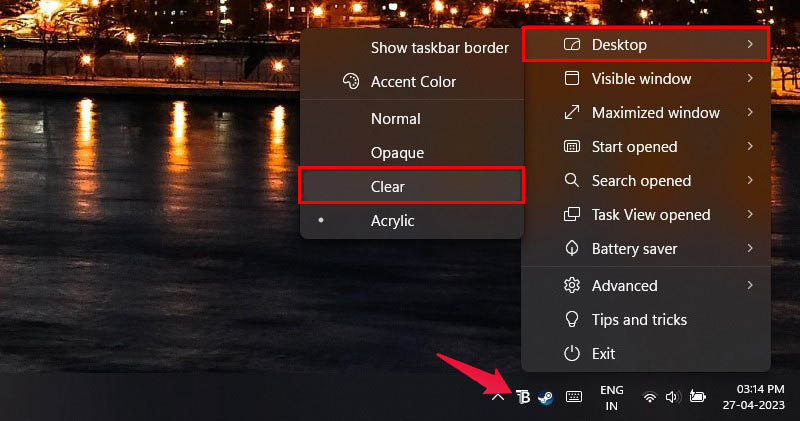Select the Clear taskbar mode

click(x=412, y=186)
